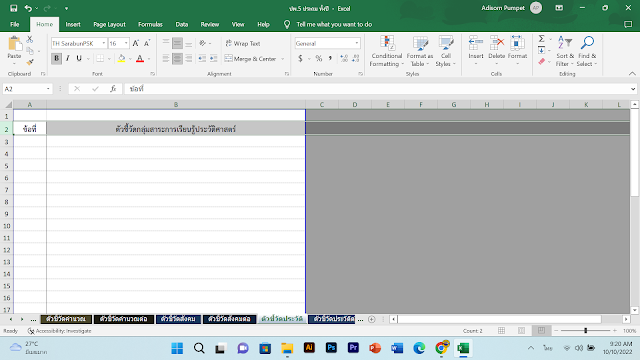Viewport: 640px width, 360px height.
Task: Switch to the Data tab
Action: click(182, 24)
